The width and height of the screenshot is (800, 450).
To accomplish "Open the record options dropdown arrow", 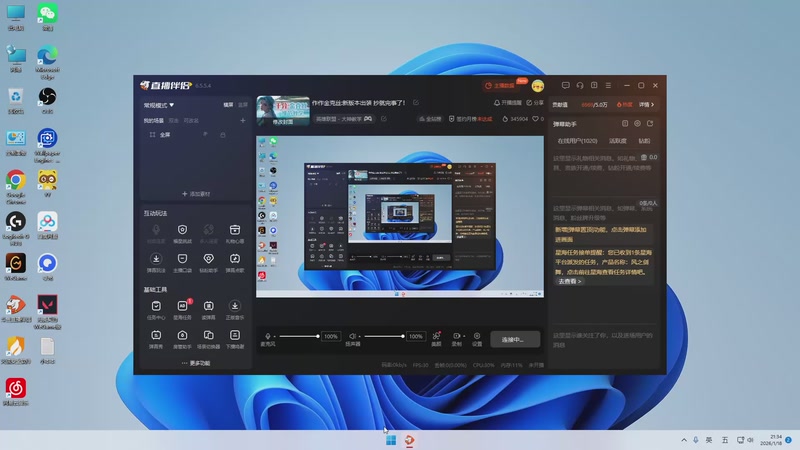I will point(464,336).
